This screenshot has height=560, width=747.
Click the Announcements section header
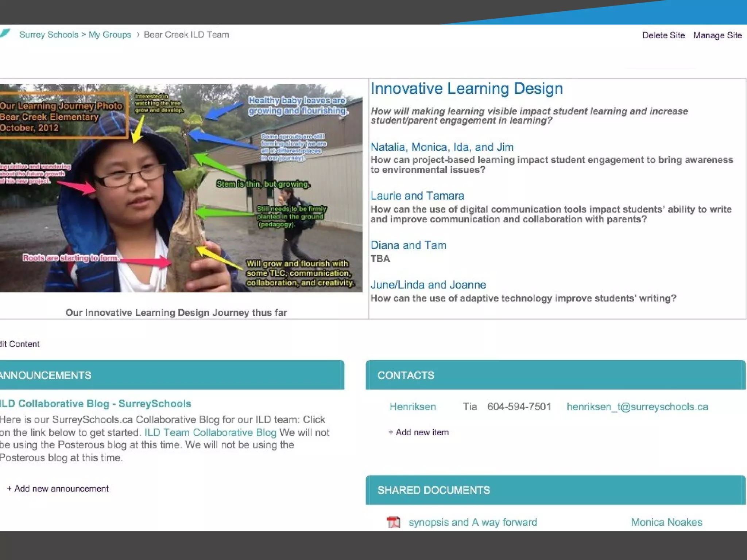(46, 375)
